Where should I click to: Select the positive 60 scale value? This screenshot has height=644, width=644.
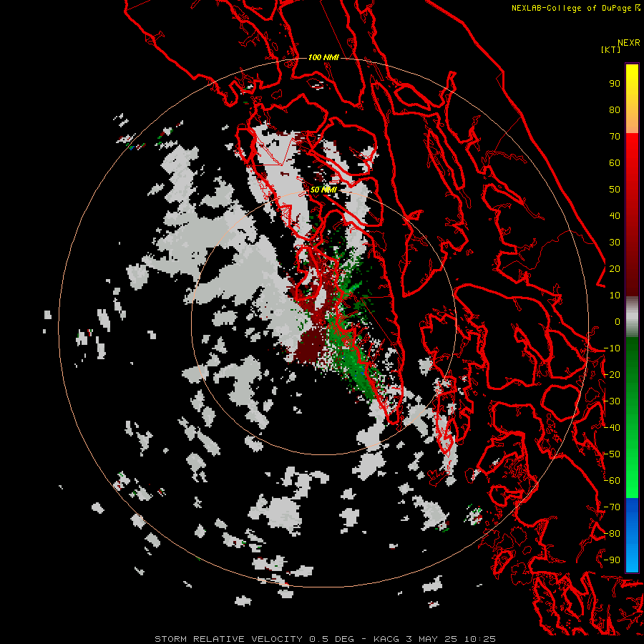pos(615,163)
